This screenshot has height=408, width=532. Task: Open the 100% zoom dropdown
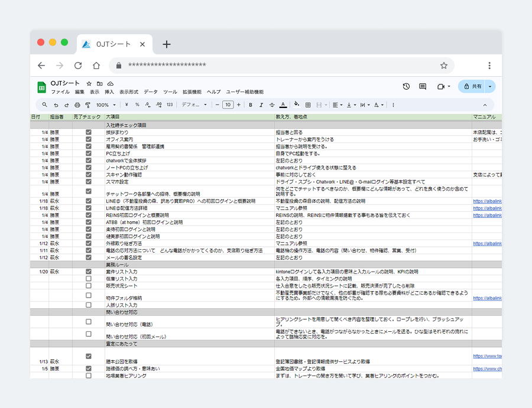(x=106, y=105)
